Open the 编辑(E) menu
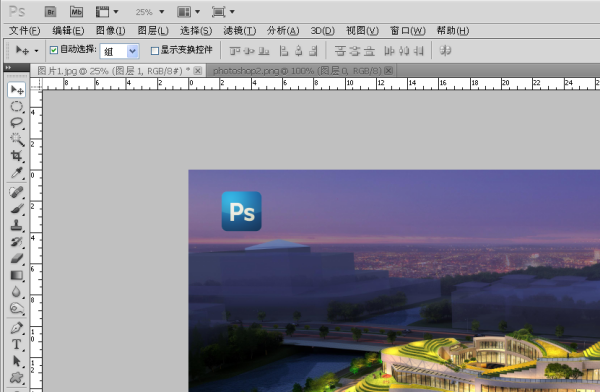 pos(68,31)
